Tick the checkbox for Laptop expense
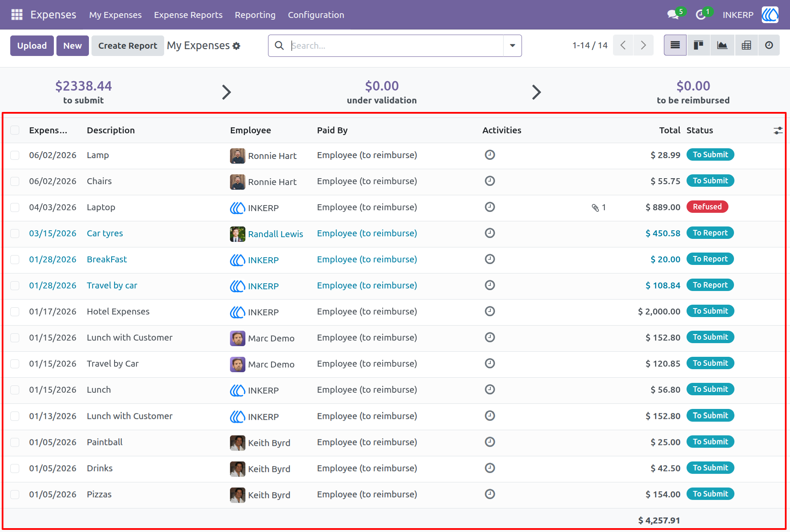This screenshot has height=532, width=790. [x=15, y=207]
